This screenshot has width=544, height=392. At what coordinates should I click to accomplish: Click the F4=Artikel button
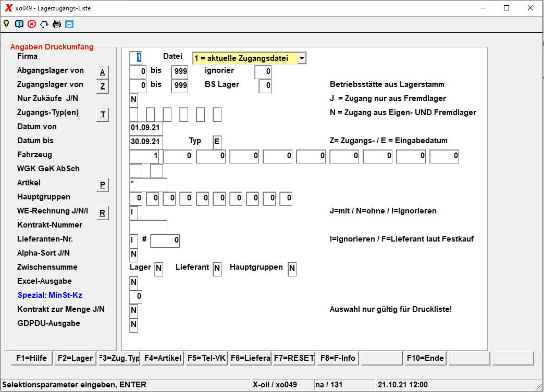tap(163, 358)
